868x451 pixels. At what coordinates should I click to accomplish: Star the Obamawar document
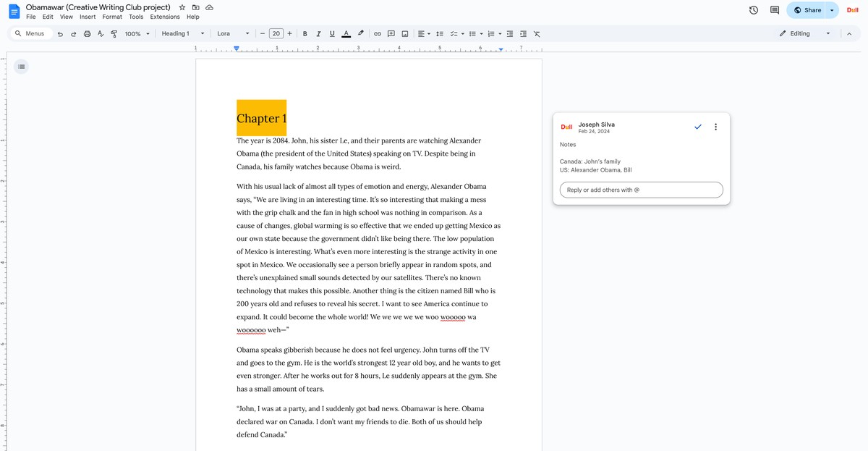click(182, 7)
